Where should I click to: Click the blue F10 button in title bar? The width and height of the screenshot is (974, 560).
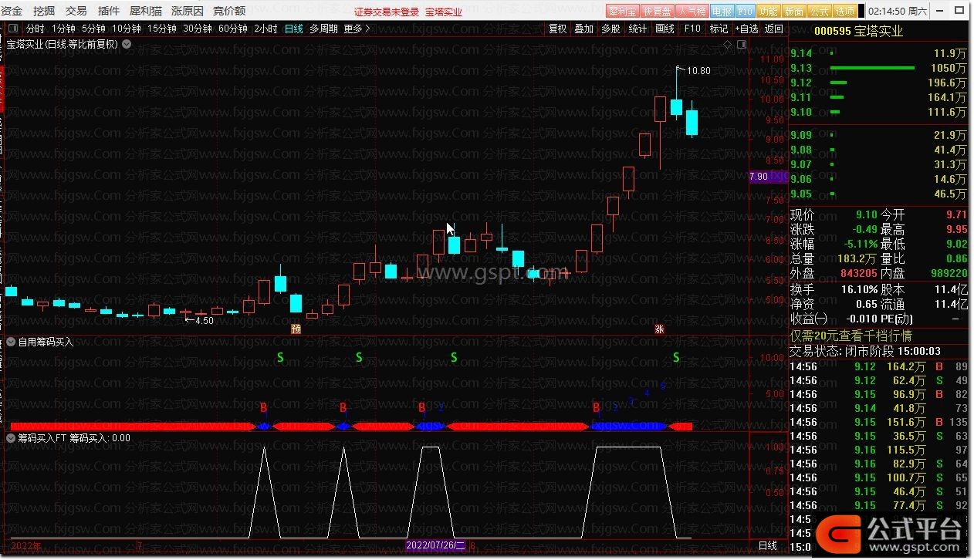point(745,12)
